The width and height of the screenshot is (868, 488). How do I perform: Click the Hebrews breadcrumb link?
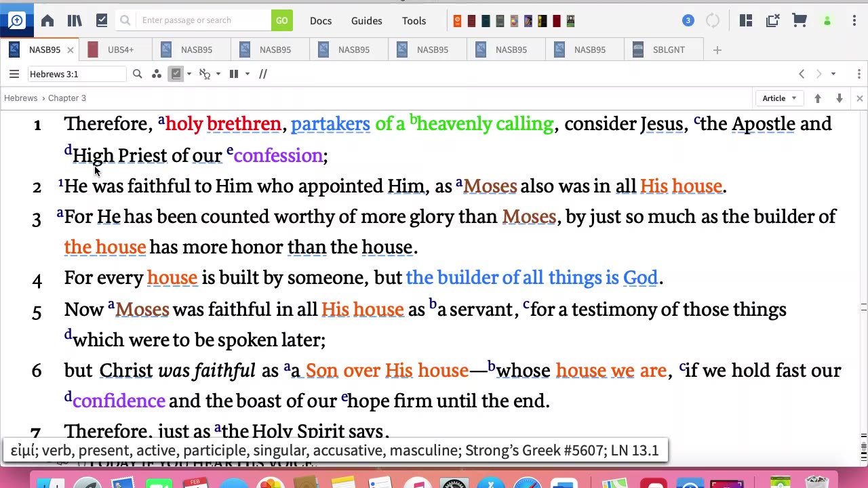(21, 98)
